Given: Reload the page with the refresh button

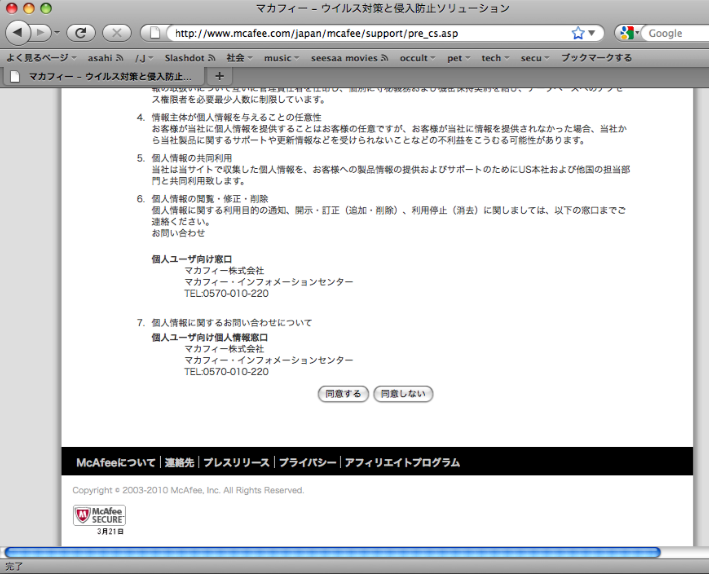Looking at the screenshot, I should (x=81, y=33).
